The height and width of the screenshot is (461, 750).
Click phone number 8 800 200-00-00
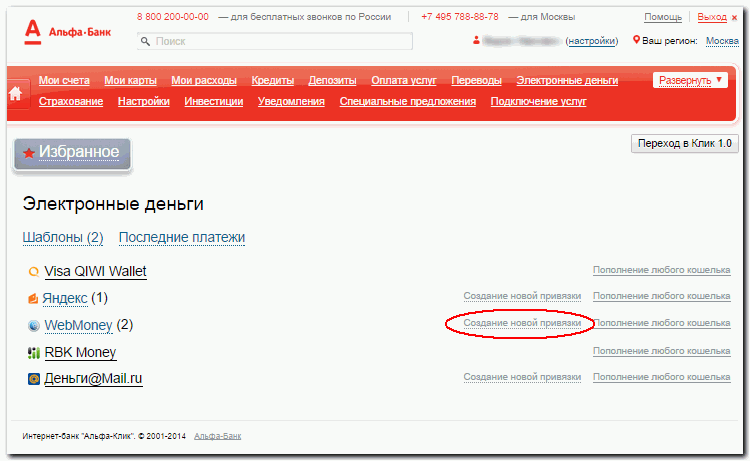click(x=173, y=17)
